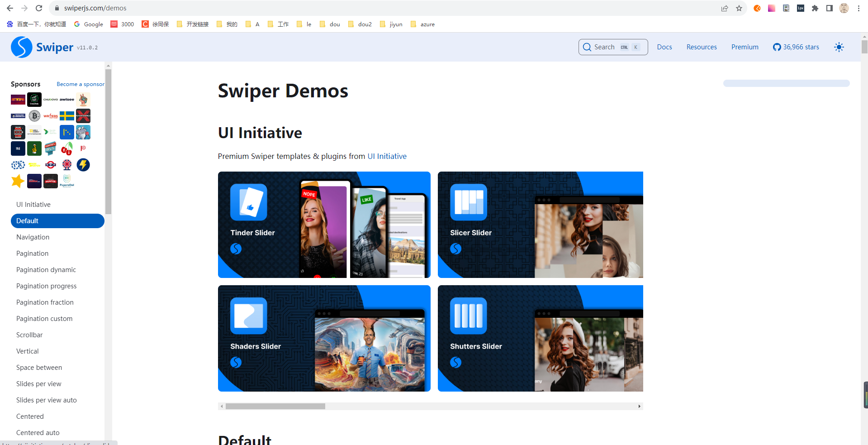The image size is (868, 445).
Task: Click the slot machine sponsor icon
Action: point(18,132)
